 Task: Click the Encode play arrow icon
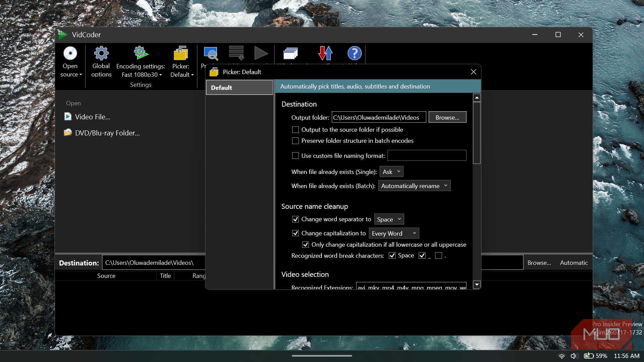click(x=261, y=53)
